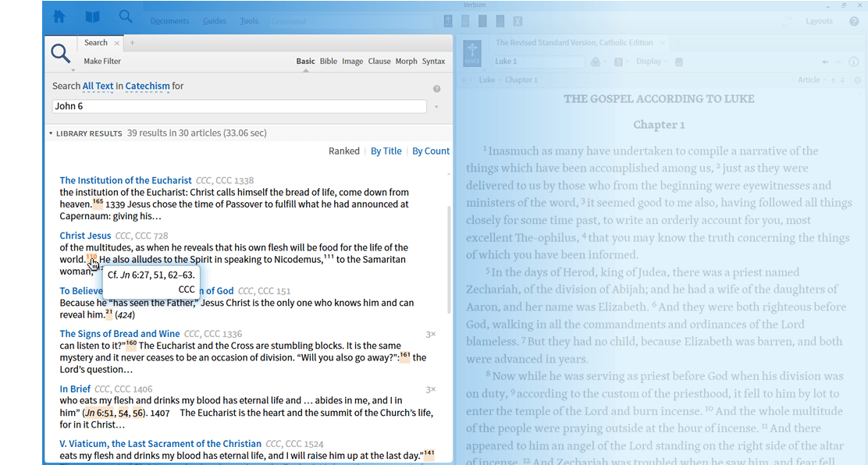The image size is (868, 465).
Task: Switch to the Morph search type
Action: pos(407,62)
